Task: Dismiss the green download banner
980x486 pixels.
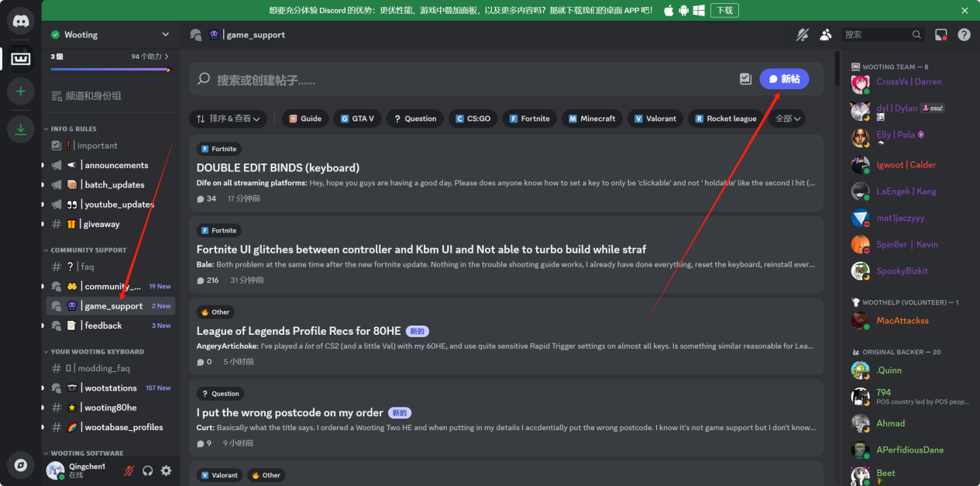Action: pyautogui.click(x=965, y=10)
